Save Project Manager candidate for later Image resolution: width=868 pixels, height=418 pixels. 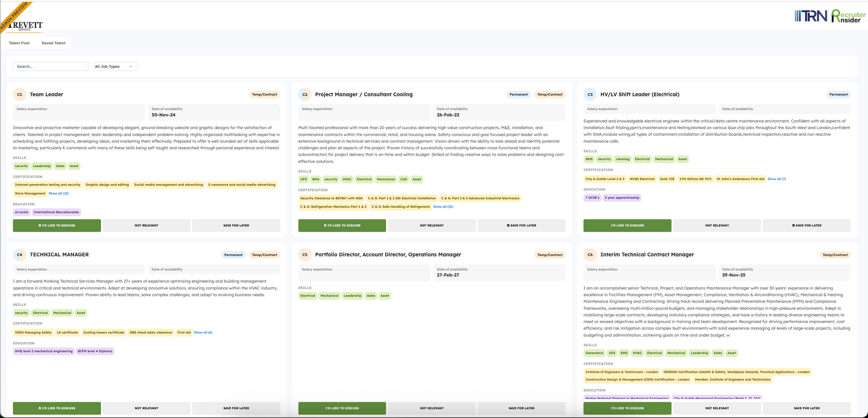[x=521, y=225]
